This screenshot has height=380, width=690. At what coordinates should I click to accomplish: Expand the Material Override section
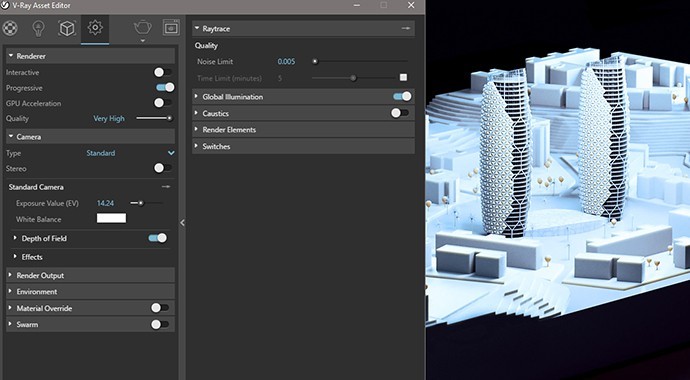point(11,308)
